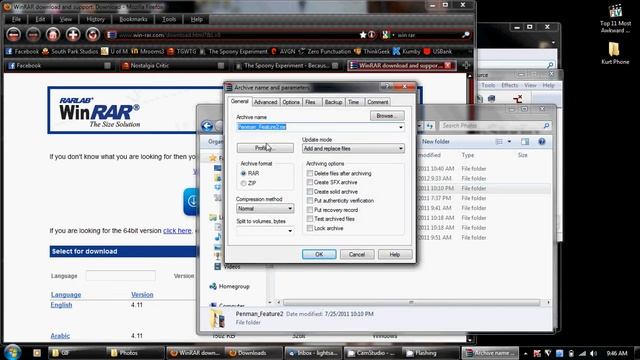
Task: Switch to Time tab
Action: 353,102
